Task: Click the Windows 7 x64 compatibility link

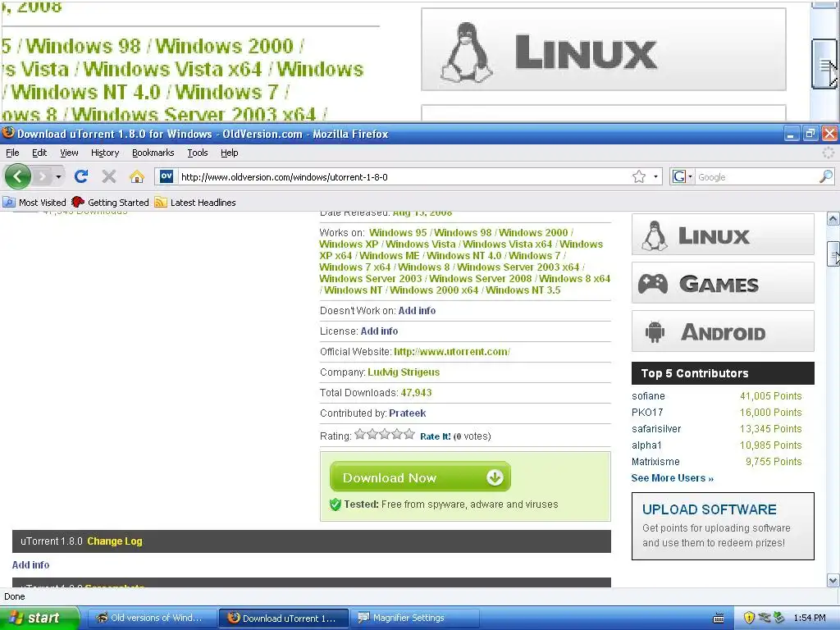Action: (354, 267)
